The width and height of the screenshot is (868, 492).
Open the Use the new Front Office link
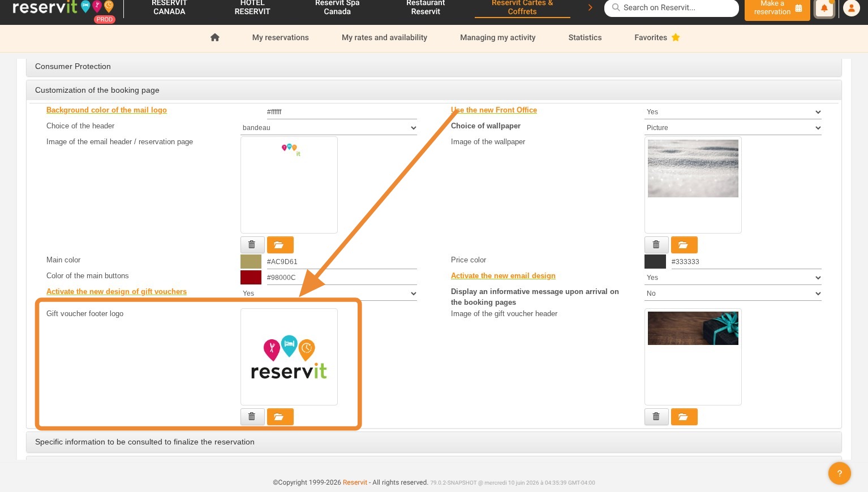coord(494,110)
